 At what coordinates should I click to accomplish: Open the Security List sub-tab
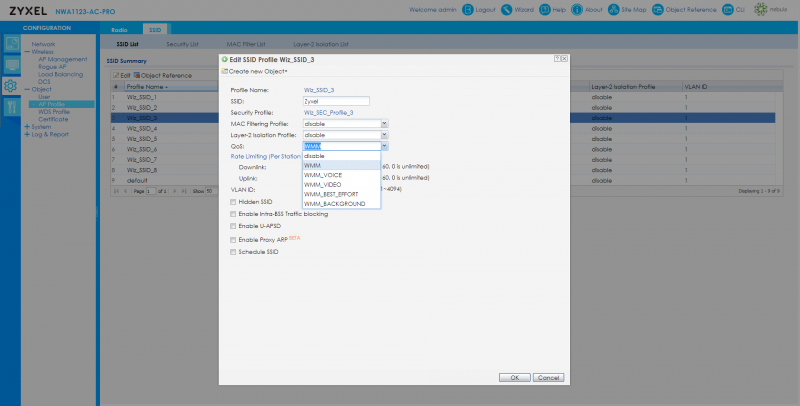182,44
